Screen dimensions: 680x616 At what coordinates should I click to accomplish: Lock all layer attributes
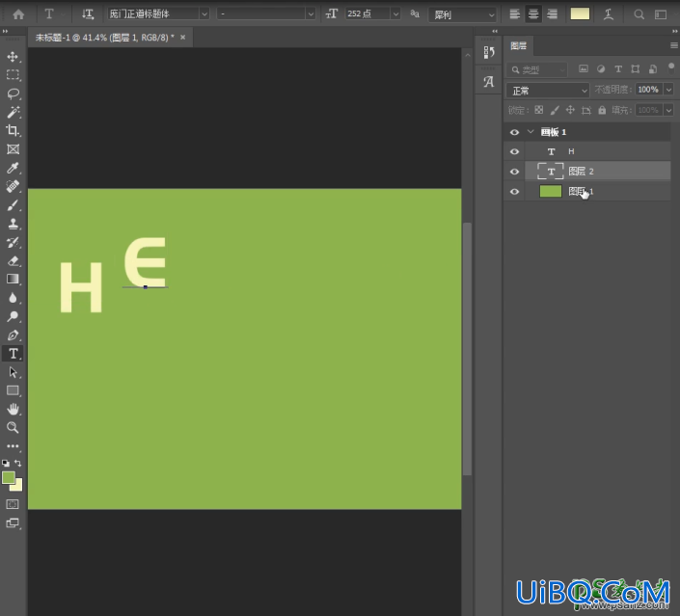(x=602, y=110)
